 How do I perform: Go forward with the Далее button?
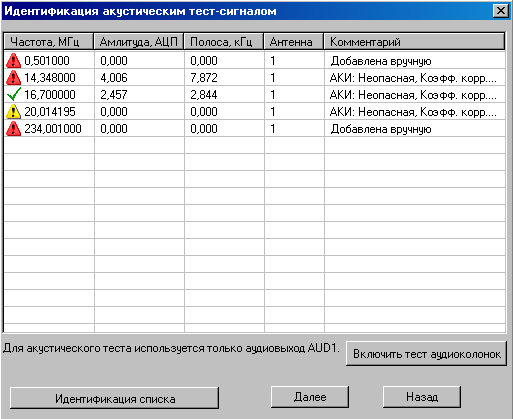(x=310, y=397)
